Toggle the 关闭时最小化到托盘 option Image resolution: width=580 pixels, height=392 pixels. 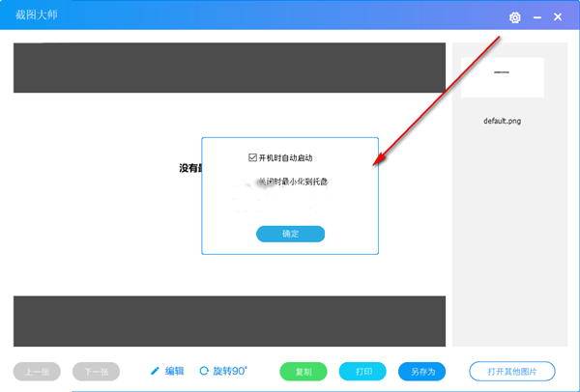[x=291, y=182]
